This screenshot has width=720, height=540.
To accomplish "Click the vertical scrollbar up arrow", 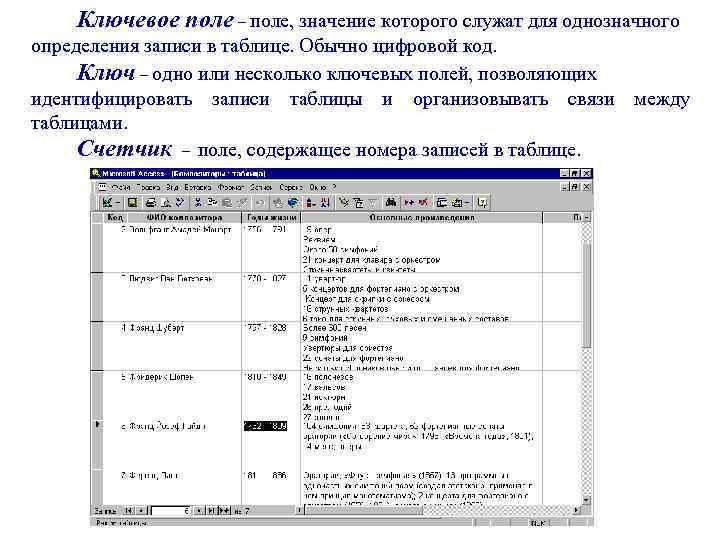I will click(x=586, y=218).
